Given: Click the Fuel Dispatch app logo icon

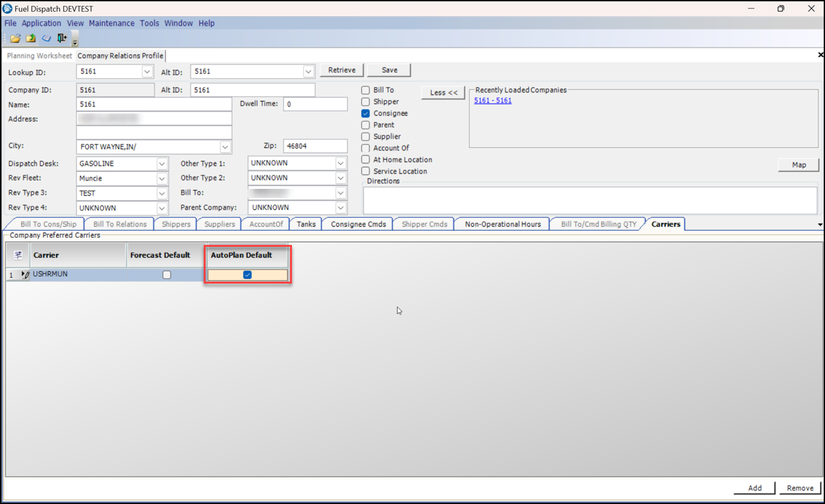Looking at the screenshot, I should [8, 8].
